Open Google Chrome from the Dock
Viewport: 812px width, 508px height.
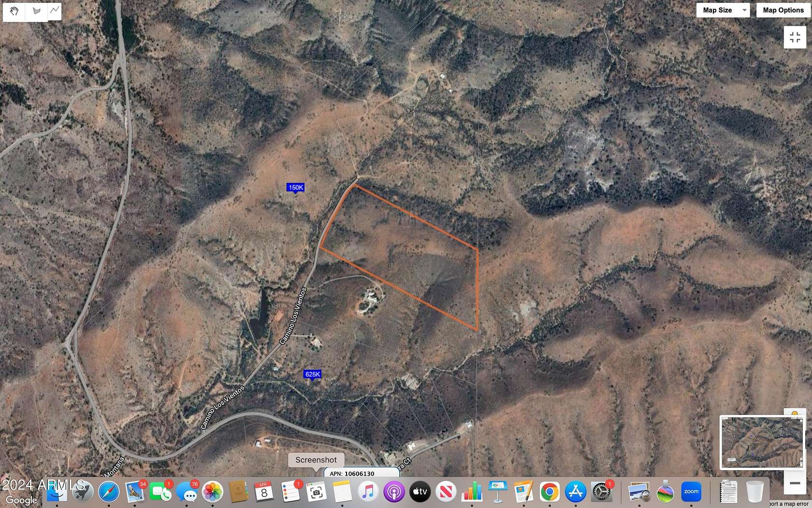(x=550, y=492)
